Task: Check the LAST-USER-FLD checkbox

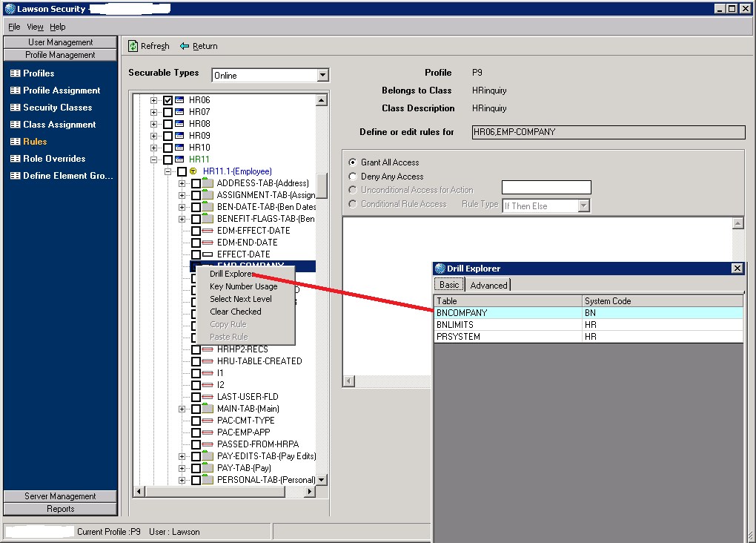Action: pyautogui.click(x=196, y=397)
